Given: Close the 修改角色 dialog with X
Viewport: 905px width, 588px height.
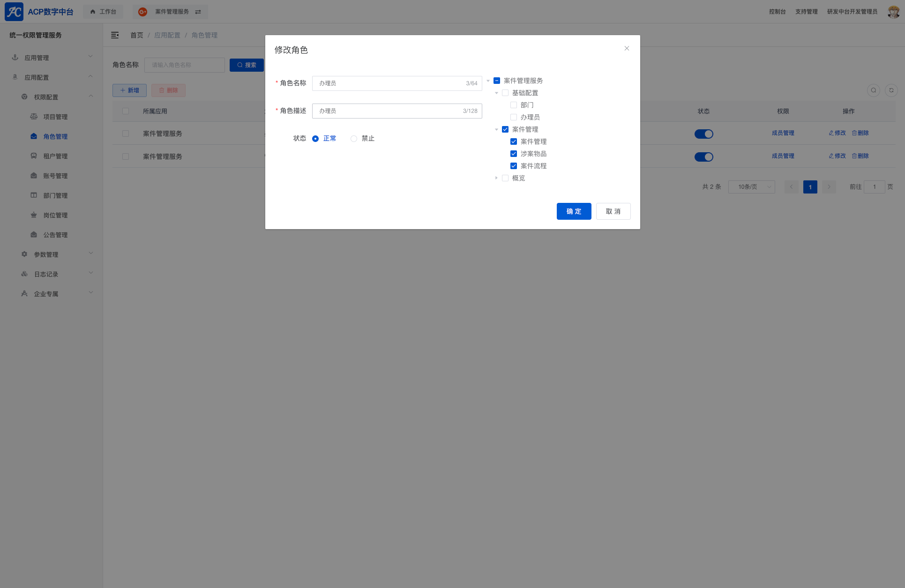Looking at the screenshot, I should click(x=627, y=48).
